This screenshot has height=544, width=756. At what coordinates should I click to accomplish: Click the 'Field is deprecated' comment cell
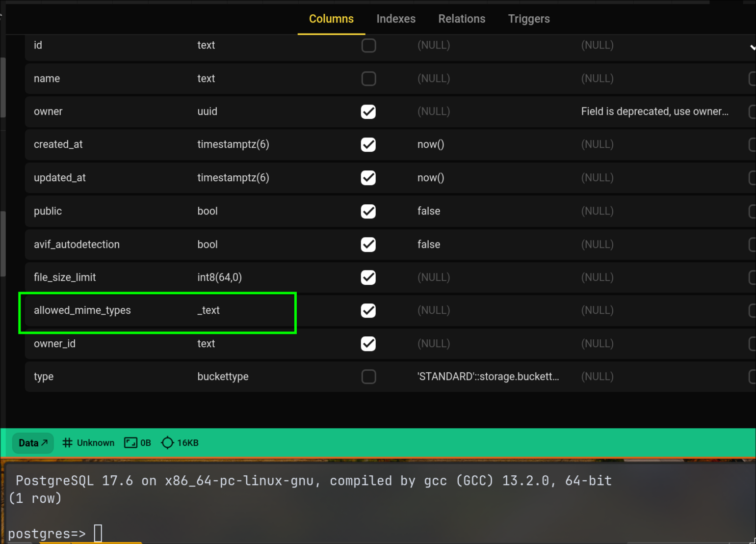pyautogui.click(x=655, y=111)
